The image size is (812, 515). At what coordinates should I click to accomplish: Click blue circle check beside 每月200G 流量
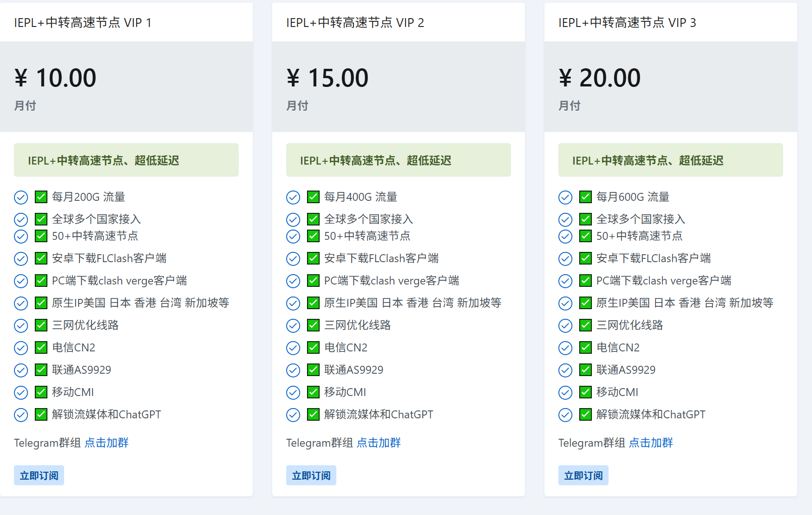pos(21,198)
